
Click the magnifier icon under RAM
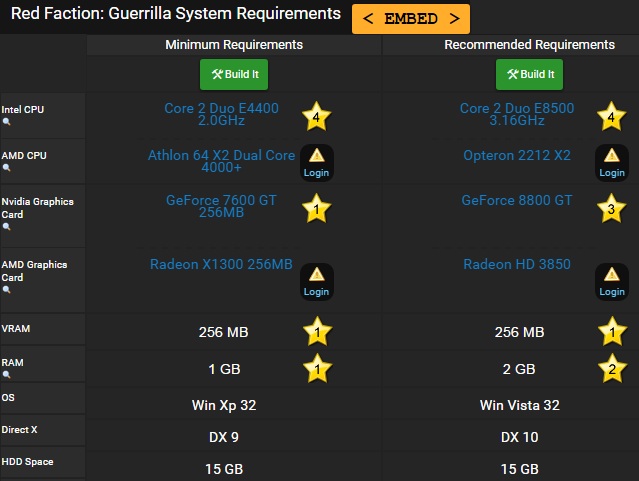(7, 375)
